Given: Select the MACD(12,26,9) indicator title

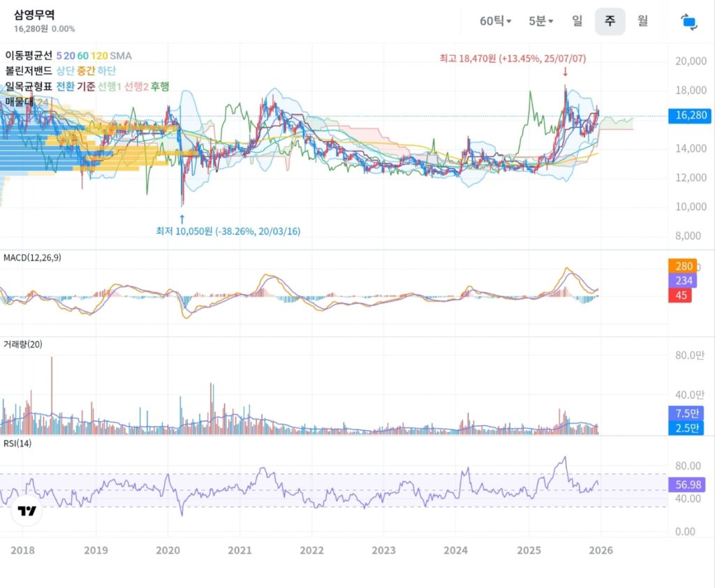Looking at the screenshot, I should pos(33,258).
